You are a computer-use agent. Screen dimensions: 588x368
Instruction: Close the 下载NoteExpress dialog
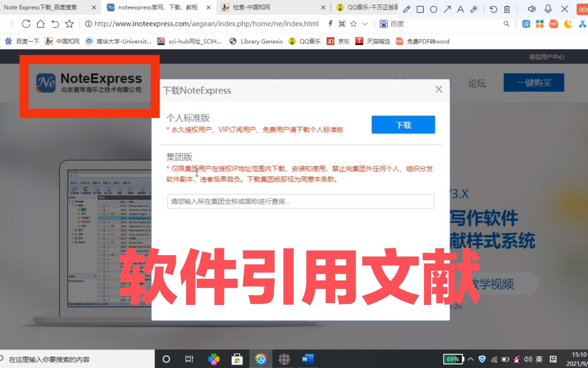tap(439, 89)
